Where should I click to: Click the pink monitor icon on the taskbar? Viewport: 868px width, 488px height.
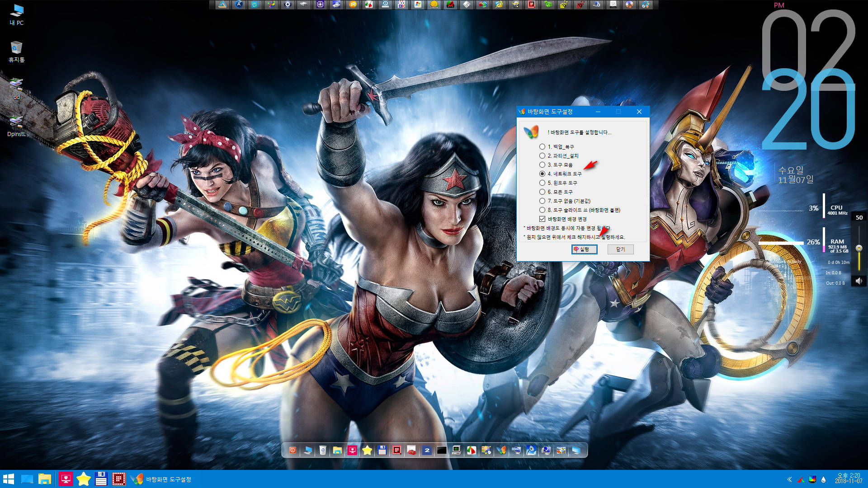tap(66, 479)
